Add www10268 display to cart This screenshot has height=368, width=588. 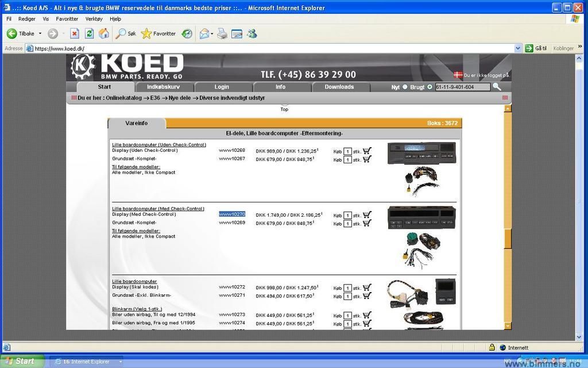367,151
